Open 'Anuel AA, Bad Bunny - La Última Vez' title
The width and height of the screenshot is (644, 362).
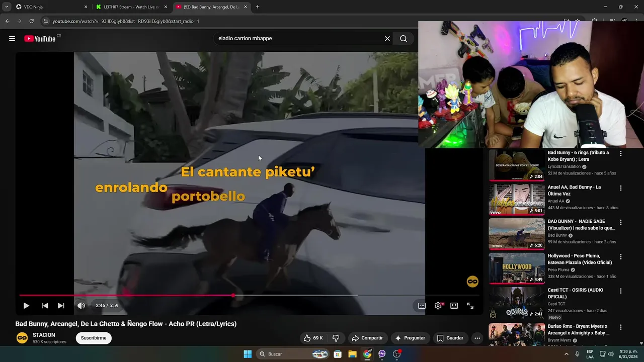(574, 191)
